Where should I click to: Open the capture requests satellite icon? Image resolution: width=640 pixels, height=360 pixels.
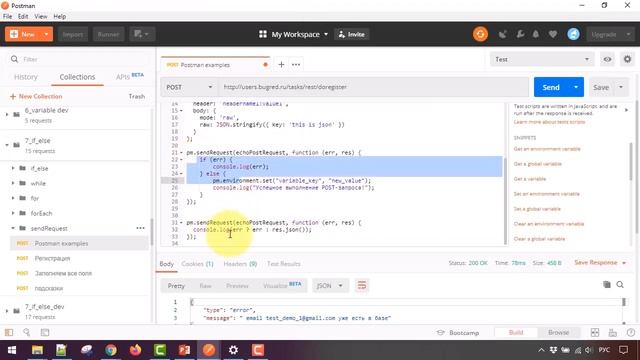[x=502, y=34]
